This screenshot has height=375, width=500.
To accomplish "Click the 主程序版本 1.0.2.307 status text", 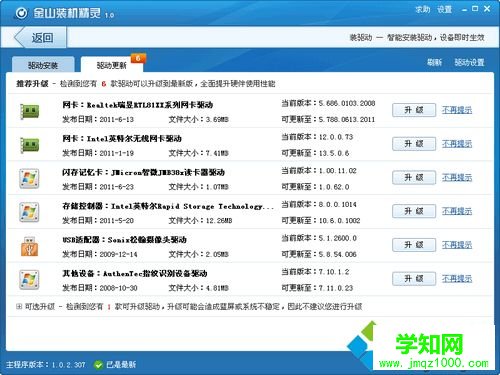I will [46, 365].
